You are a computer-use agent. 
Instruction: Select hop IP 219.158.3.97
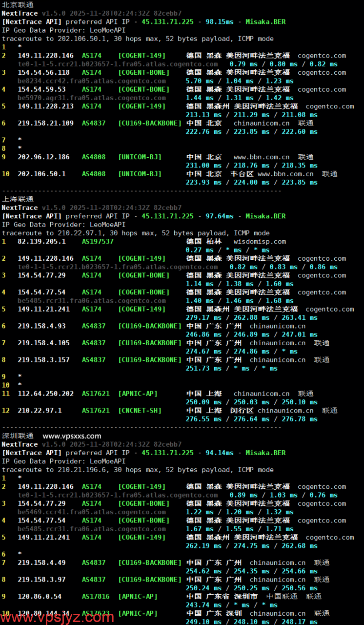(42, 580)
